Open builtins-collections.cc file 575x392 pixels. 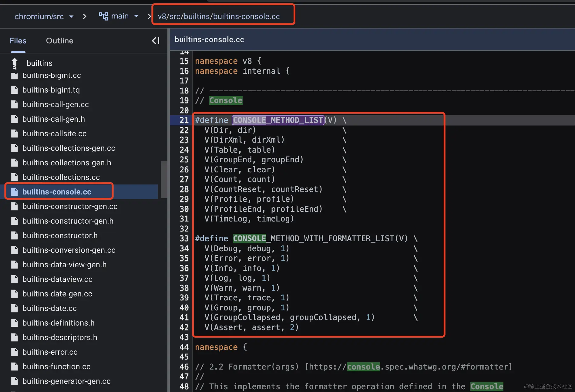pyautogui.click(x=61, y=177)
